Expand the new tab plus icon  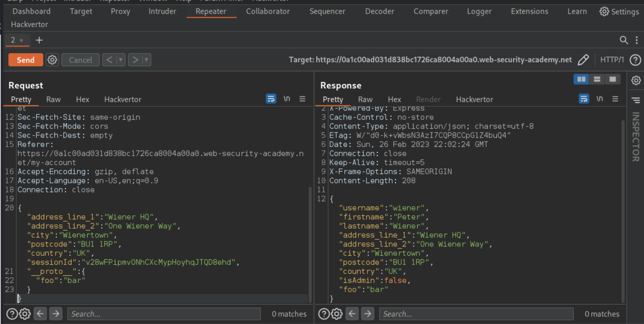coord(39,40)
